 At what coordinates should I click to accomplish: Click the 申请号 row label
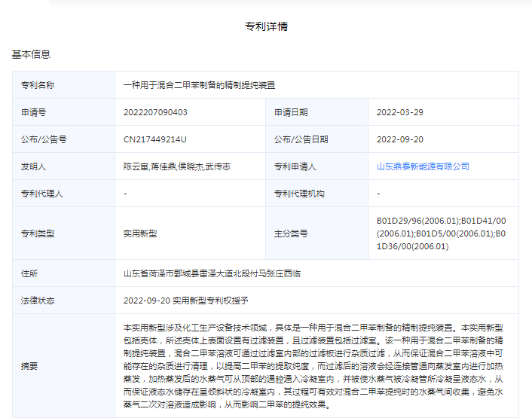(x=33, y=112)
